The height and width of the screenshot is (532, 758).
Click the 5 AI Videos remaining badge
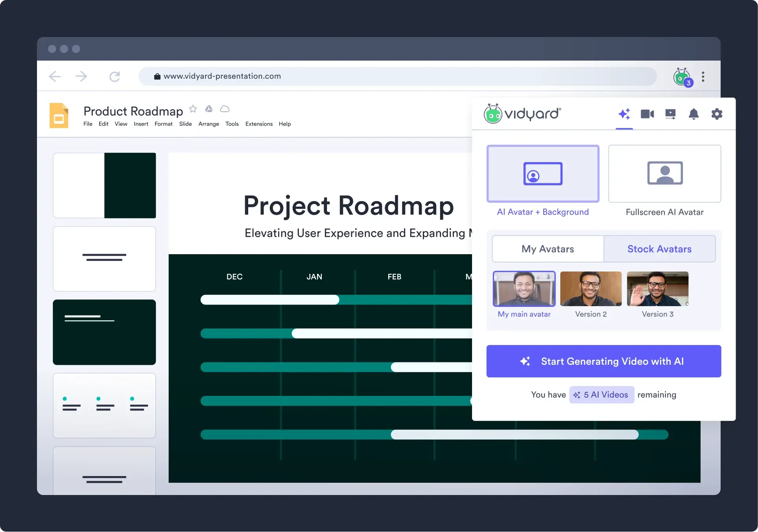click(601, 395)
